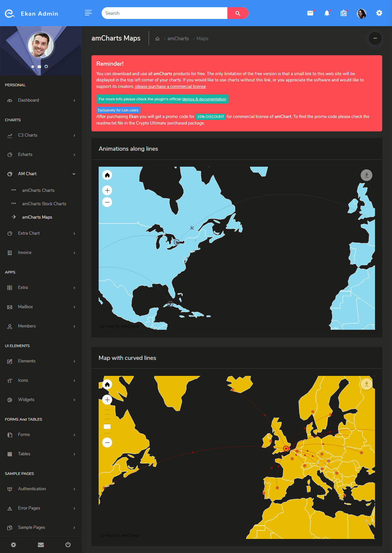Screen dimensions: 392x553
Task: Click the power icon under profile photo
Action: tap(46, 66)
